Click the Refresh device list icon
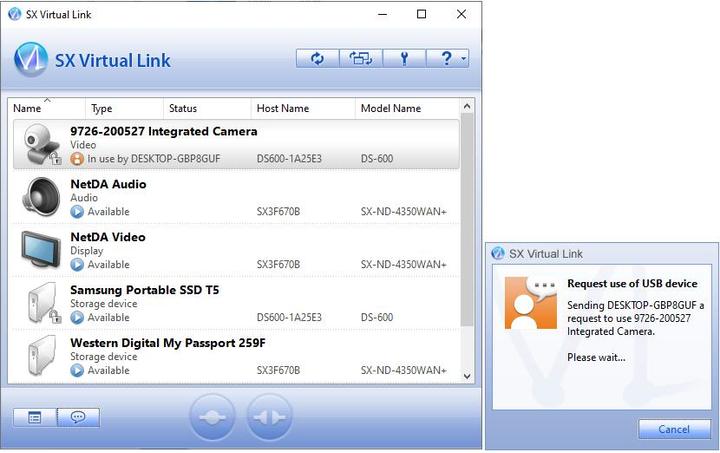 (x=317, y=59)
